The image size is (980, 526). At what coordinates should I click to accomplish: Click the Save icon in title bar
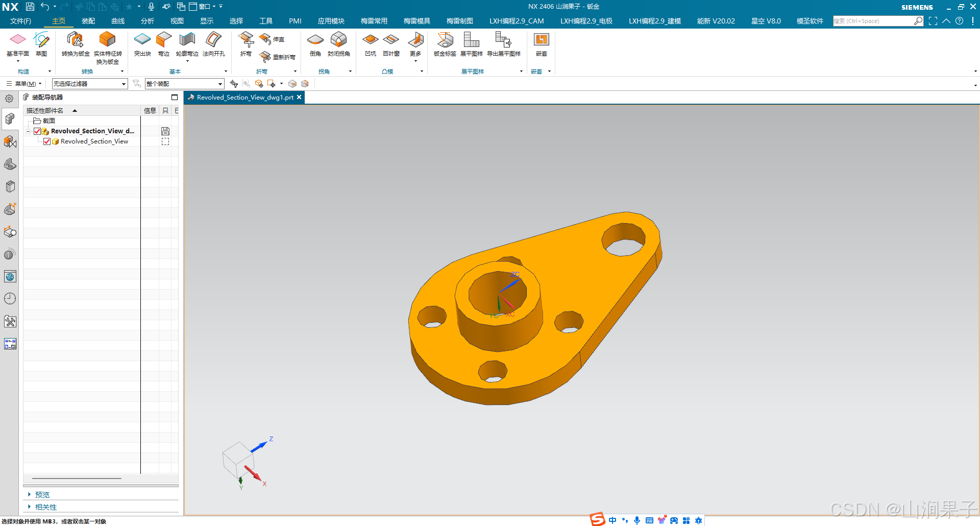point(30,7)
